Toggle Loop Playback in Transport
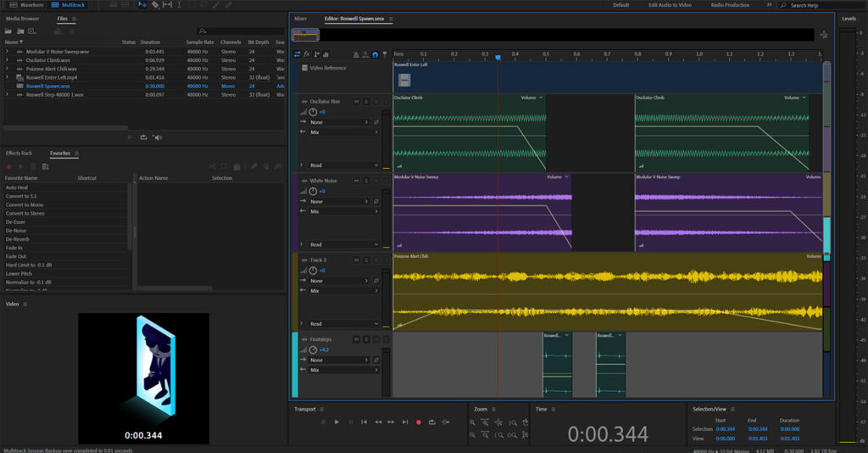Screen dimensions: 868x453 pos(432,422)
